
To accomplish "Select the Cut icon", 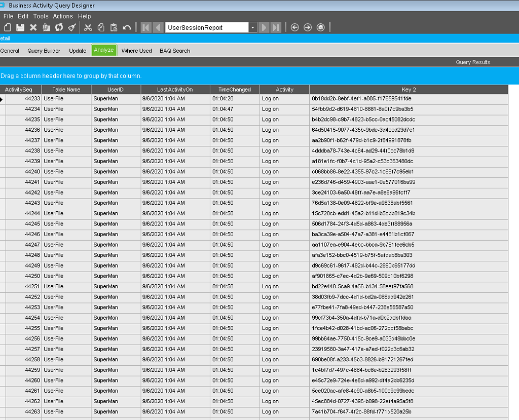I will point(88,27).
